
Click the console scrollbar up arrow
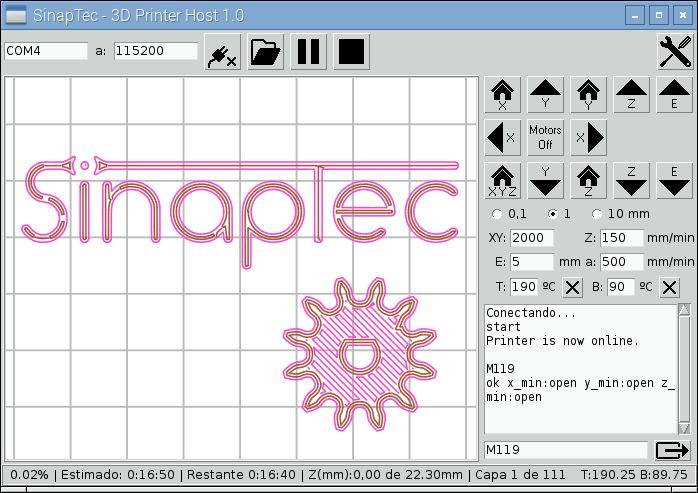pyautogui.click(x=684, y=309)
